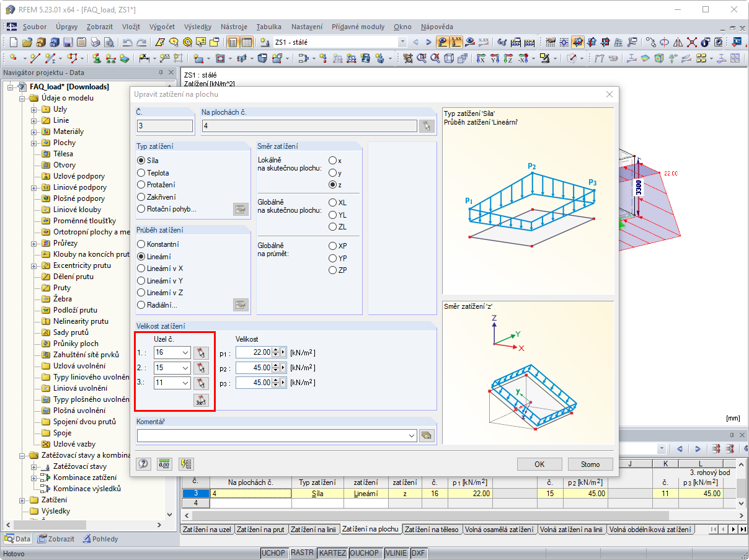Click the view in X direction icon
The image size is (749, 560).
click(x=481, y=58)
